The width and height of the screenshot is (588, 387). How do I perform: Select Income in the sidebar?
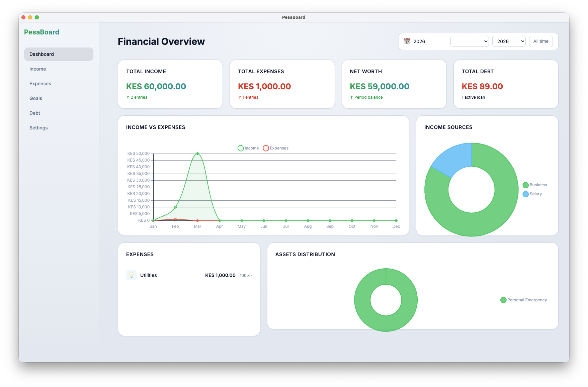pyautogui.click(x=37, y=69)
